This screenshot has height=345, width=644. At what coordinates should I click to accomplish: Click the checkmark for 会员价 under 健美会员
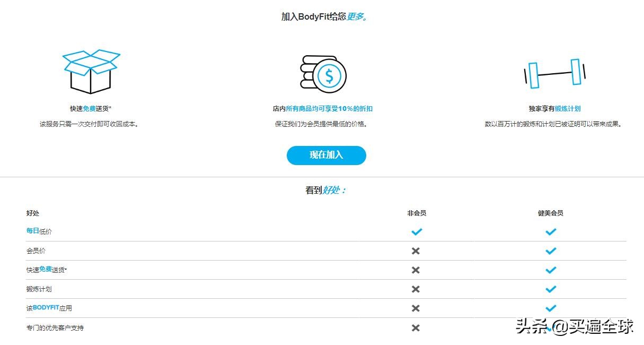[x=551, y=251]
